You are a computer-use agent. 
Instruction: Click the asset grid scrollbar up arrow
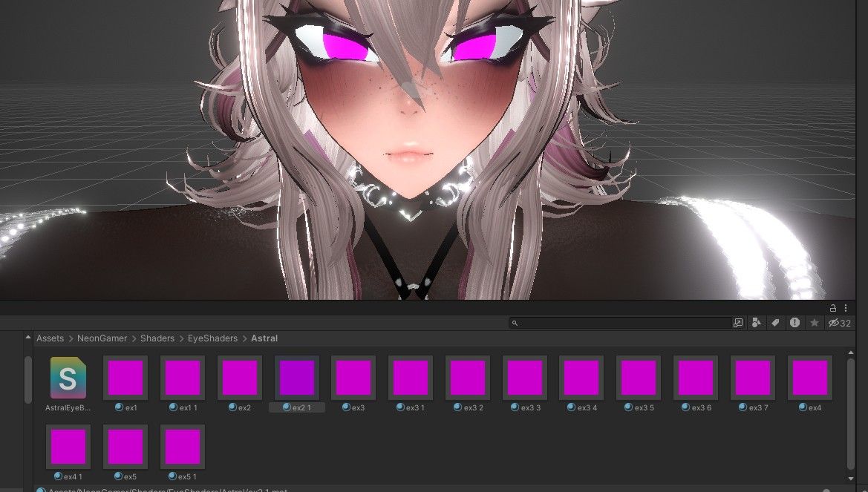tap(851, 352)
